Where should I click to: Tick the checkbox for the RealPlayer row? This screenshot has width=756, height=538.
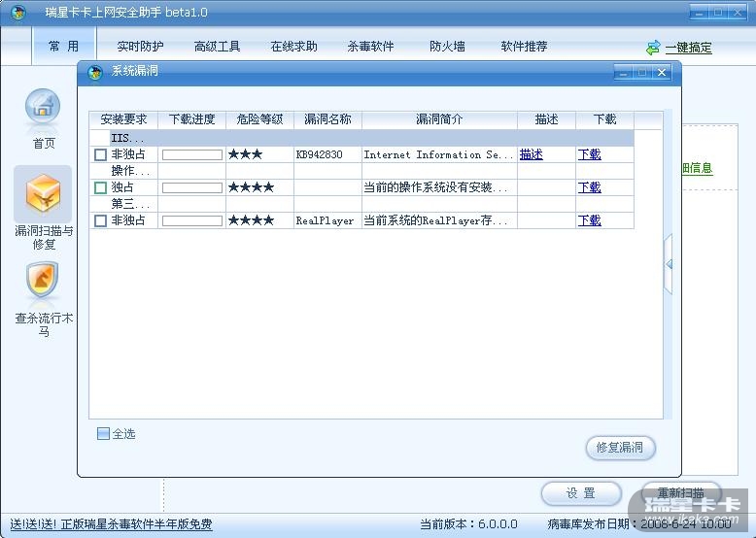coord(100,220)
